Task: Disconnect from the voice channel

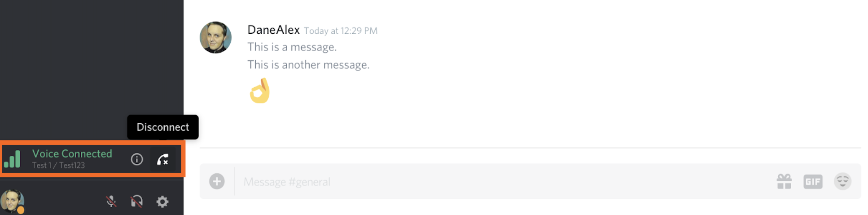Action: (162, 159)
